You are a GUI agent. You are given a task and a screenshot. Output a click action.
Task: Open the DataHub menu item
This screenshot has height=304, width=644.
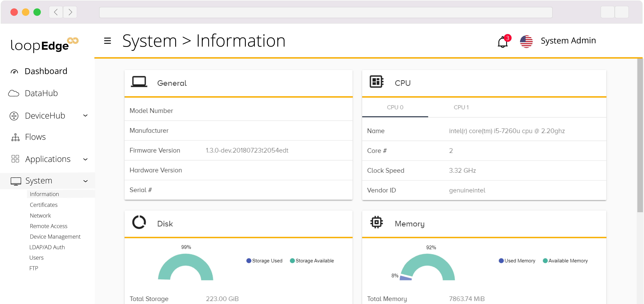[x=42, y=93]
